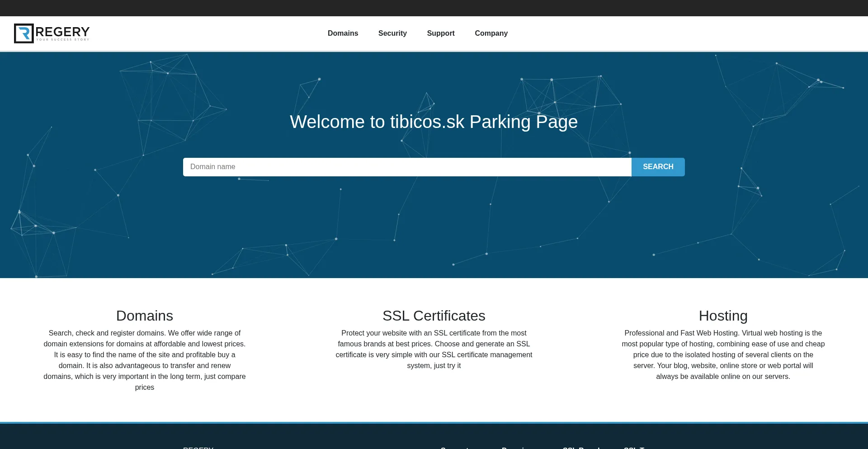
Task: Click the REGERY brand name text
Action: click(x=62, y=32)
